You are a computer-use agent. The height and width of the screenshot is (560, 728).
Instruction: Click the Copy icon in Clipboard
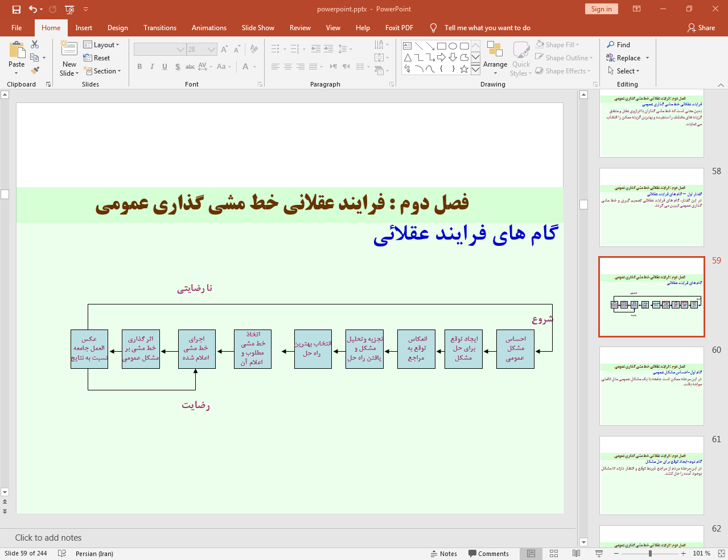tap(35, 57)
